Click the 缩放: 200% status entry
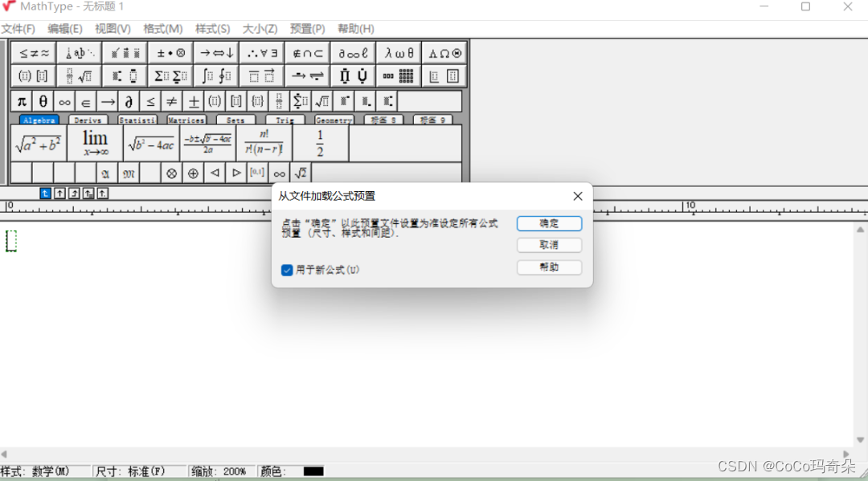The width and height of the screenshot is (868, 481). tap(219, 471)
